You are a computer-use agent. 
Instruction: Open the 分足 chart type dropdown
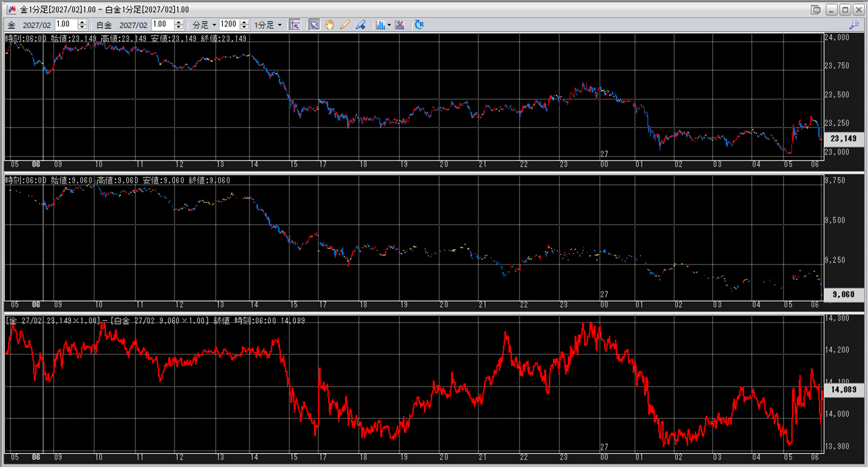[204, 25]
